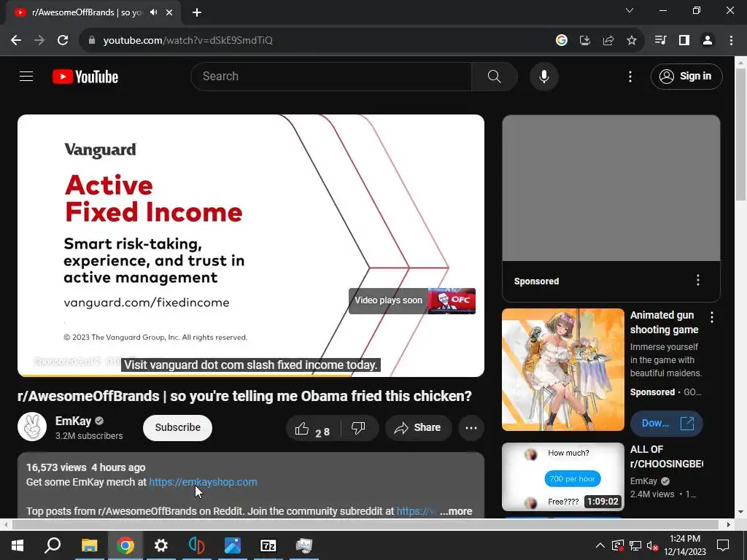
Task: Click the vertical page scrollbar
Action: (x=741, y=135)
